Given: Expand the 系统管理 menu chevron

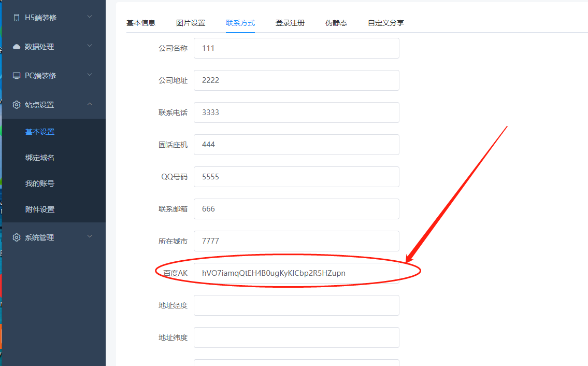Looking at the screenshot, I should 90,237.
